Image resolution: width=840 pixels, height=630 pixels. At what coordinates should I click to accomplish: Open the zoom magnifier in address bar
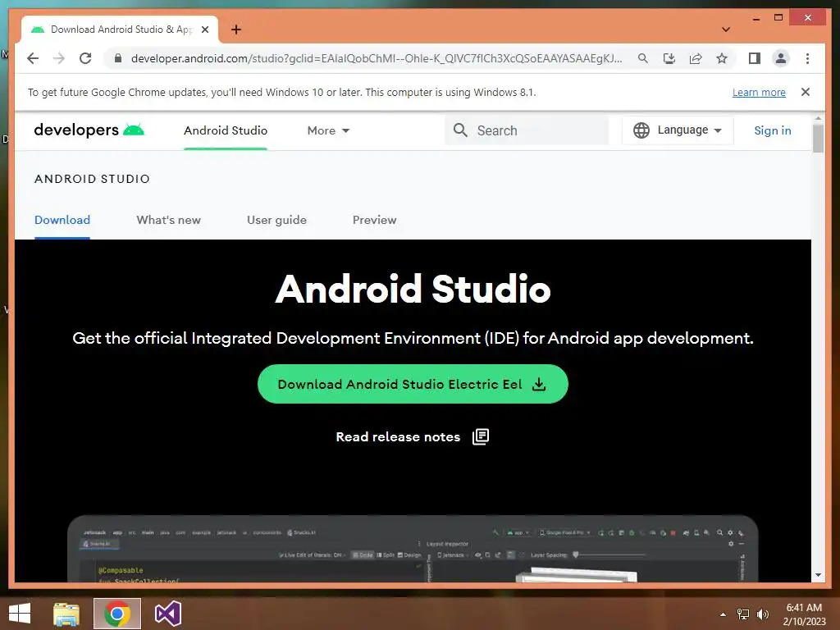pyautogui.click(x=643, y=58)
